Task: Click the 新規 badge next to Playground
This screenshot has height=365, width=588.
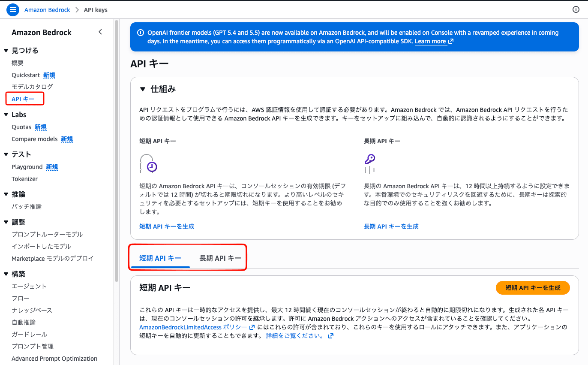Action: (x=52, y=167)
